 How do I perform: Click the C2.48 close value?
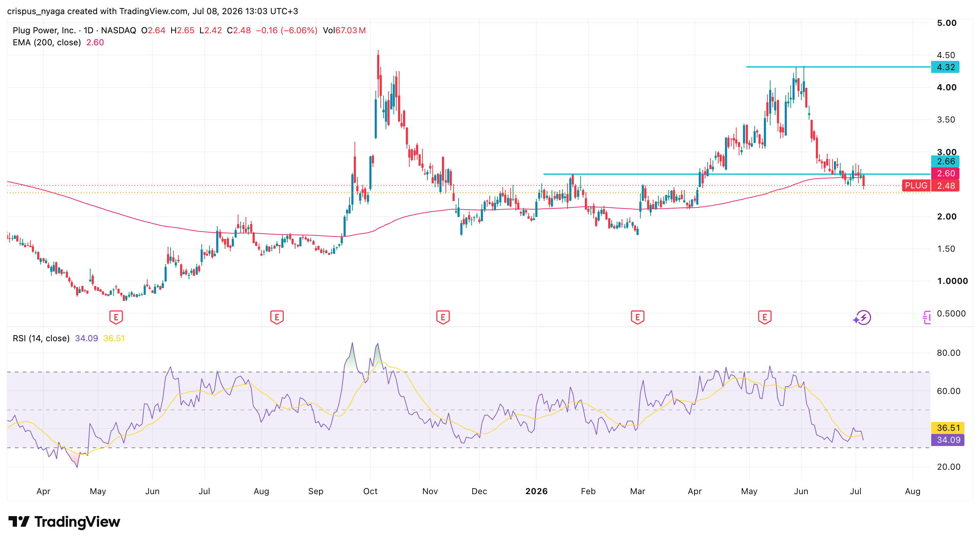(x=239, y=30)
